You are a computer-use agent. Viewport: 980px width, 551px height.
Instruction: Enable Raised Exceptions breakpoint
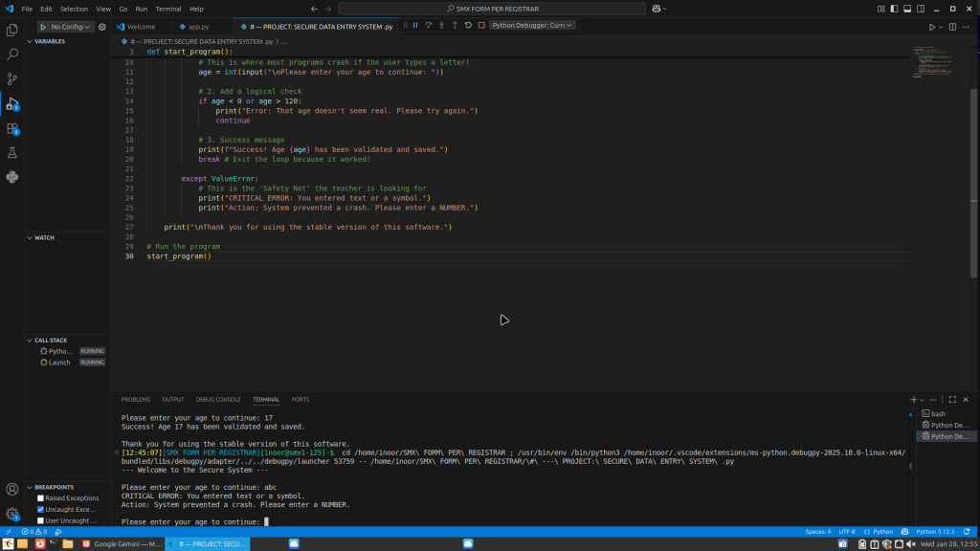40,498
